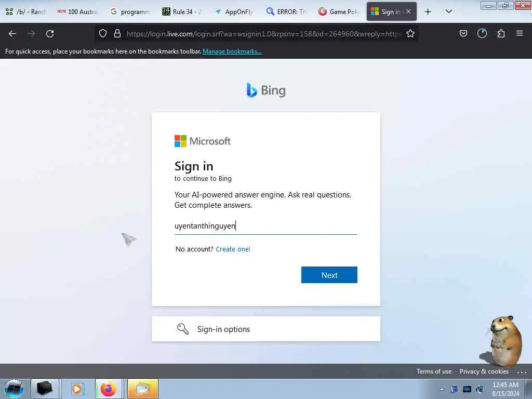This screenshot has width=532, height=399.
Task: Open Sign-in options
Action: [265, 329]
